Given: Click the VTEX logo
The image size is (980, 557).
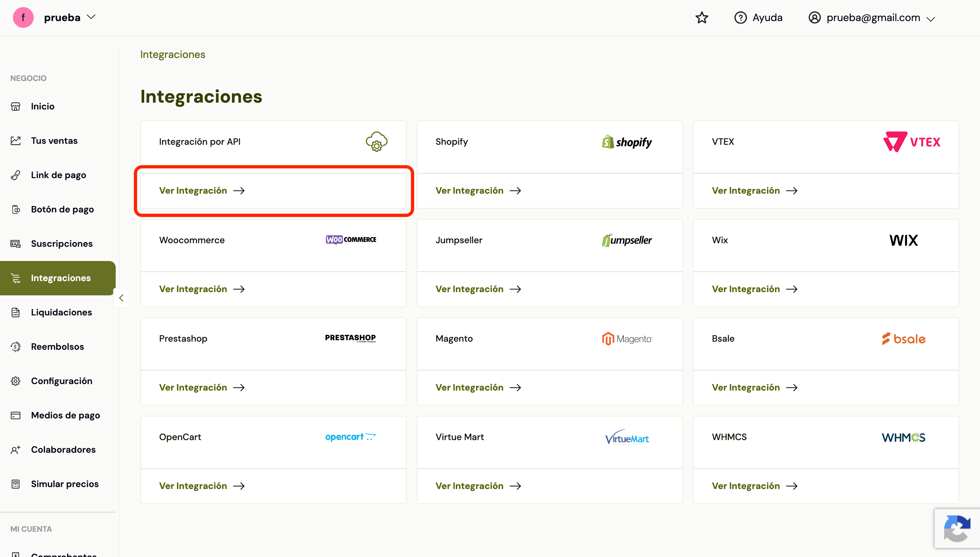Looking at the screenshot, I should point(912,142).
